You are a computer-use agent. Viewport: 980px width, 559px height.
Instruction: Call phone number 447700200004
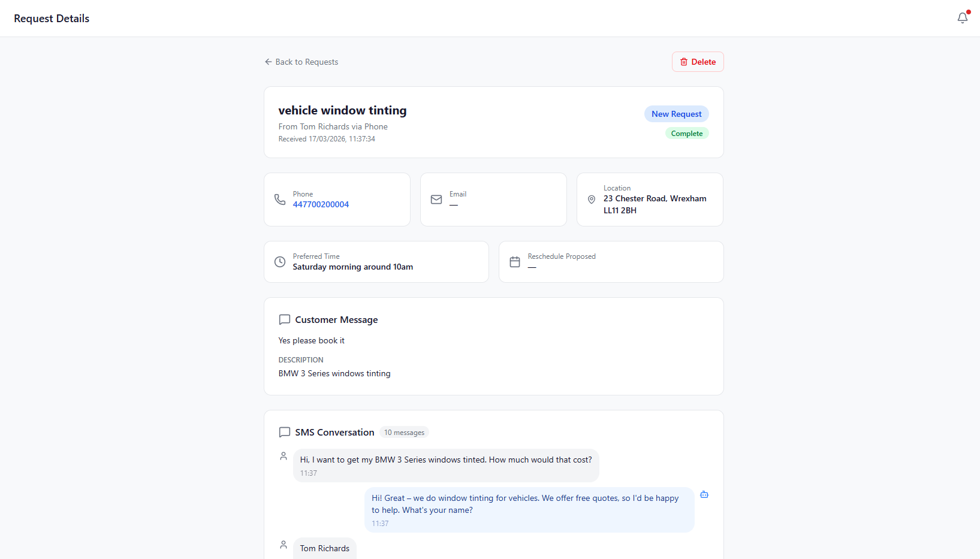point(321,204)
